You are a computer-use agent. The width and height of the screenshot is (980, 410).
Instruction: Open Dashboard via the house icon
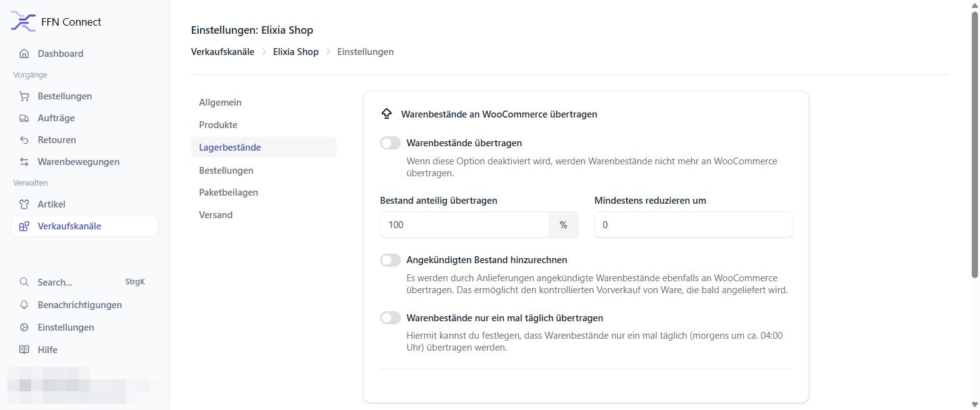coord(24,54)
